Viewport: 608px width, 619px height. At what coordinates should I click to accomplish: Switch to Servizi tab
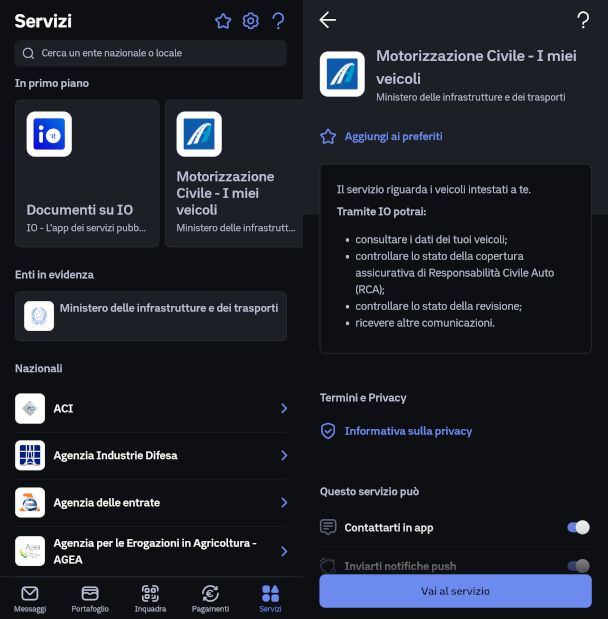(270, 599)
